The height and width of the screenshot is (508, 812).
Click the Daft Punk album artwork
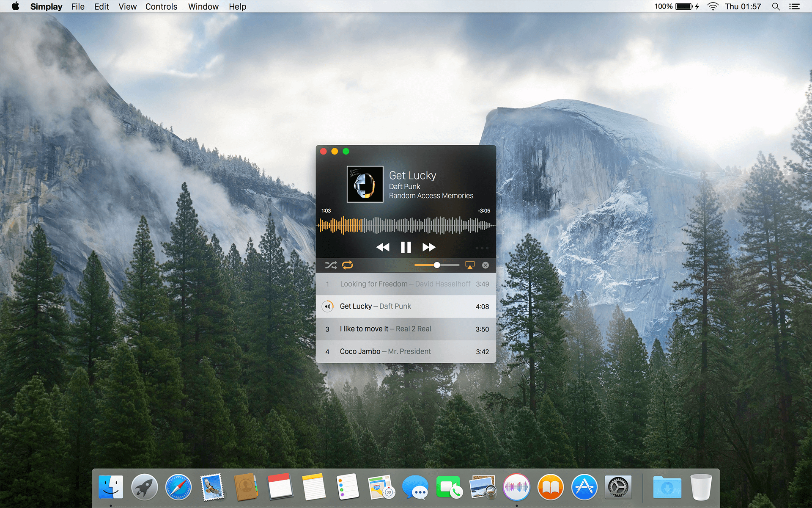365,184
